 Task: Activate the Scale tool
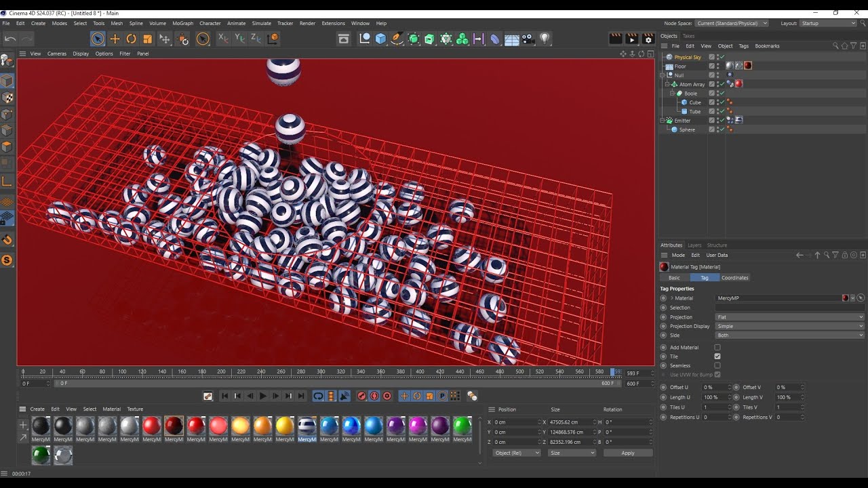[147, 39]
